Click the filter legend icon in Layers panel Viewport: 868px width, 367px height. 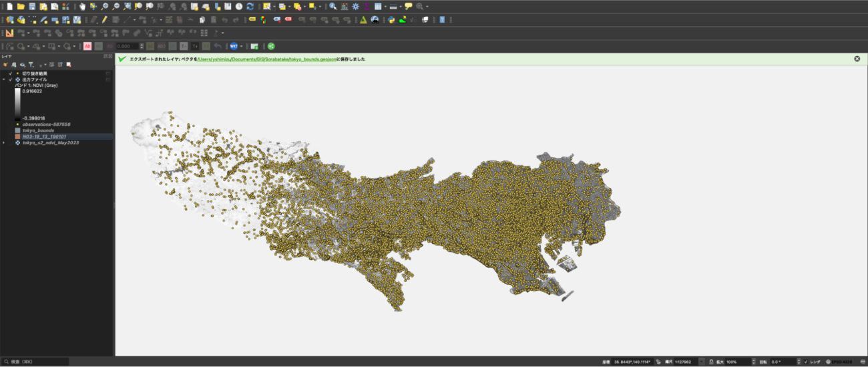pyautogui.click(x=31, y=64)
